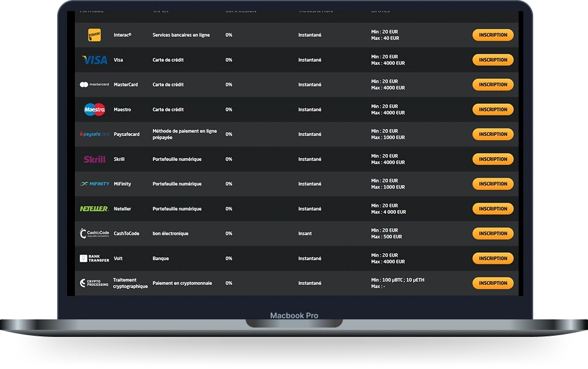Click 'Max : 1000 EUR' in MiFinity row
This screenshot has height=369, width=588.
[x=388, y=187]
